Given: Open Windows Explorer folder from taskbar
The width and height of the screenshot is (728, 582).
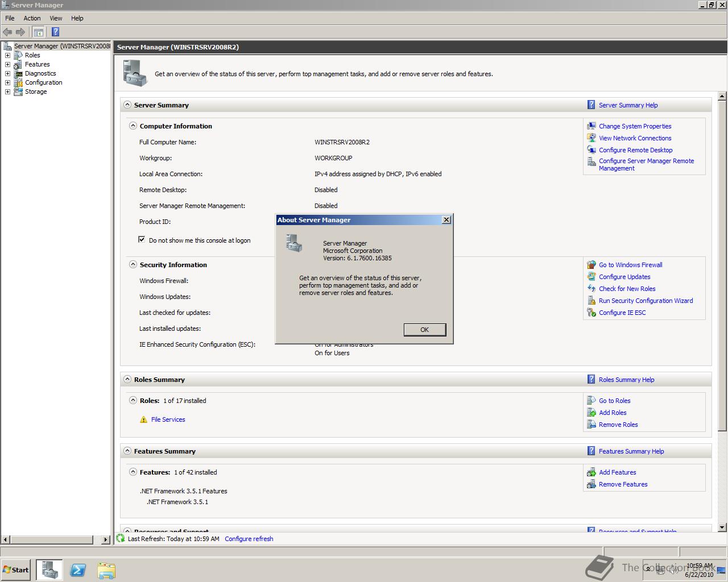Looking at the screenshot, I should coord(106,570).
